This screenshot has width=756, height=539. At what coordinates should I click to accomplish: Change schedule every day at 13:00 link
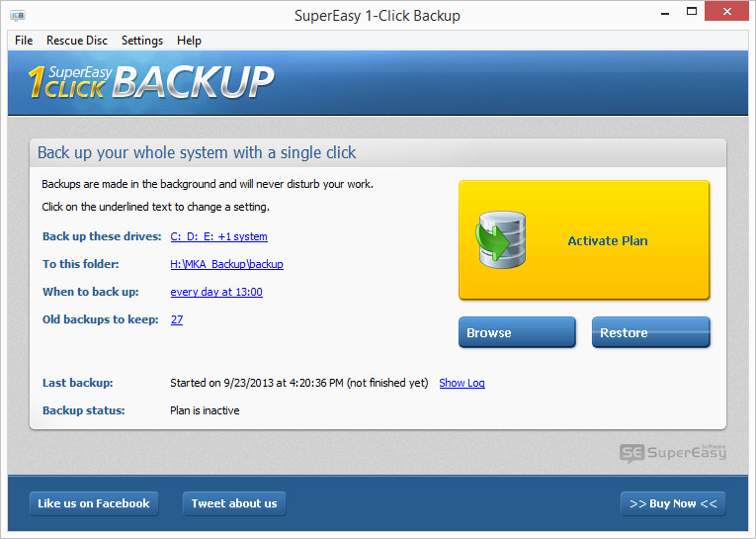216,292
